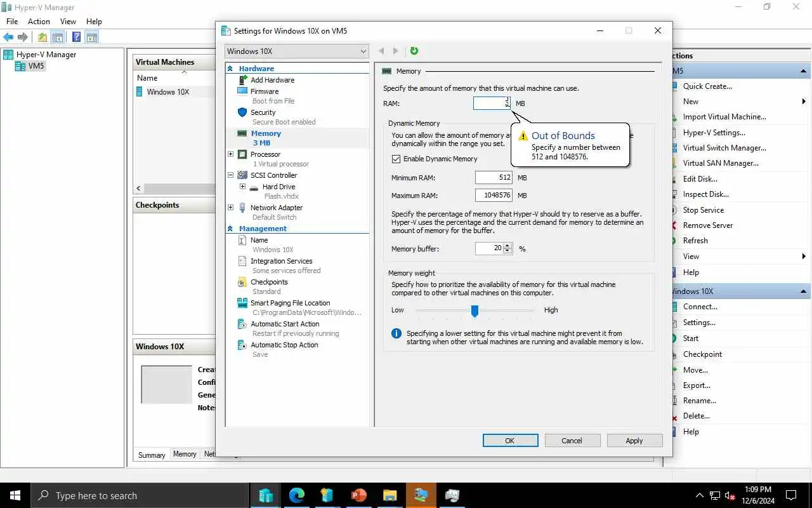Click the VM5 server icon in left tree
Viewport: 812px width, 508px height.
pyautogui.click(x=20, y=66)
